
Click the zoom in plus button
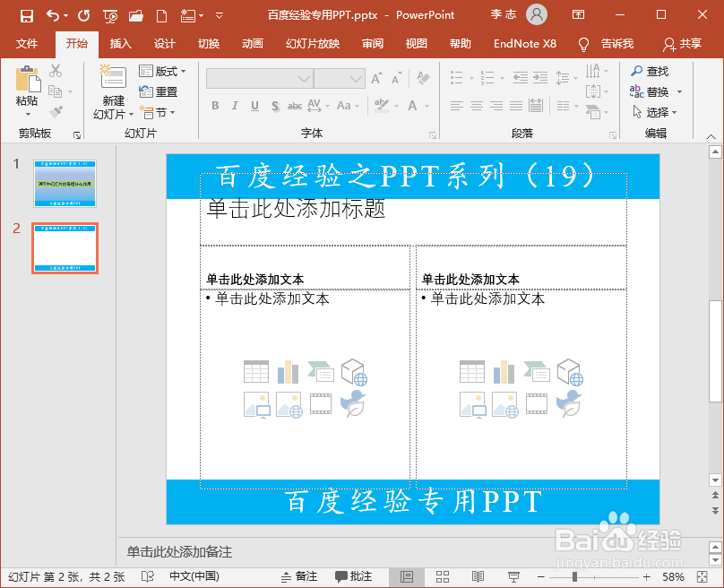[646, 576]
